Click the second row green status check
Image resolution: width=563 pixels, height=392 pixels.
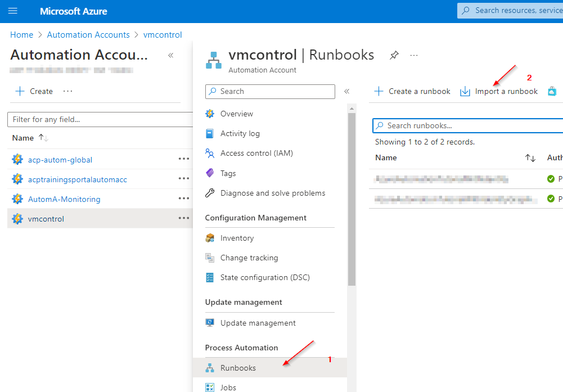(551, 199)
